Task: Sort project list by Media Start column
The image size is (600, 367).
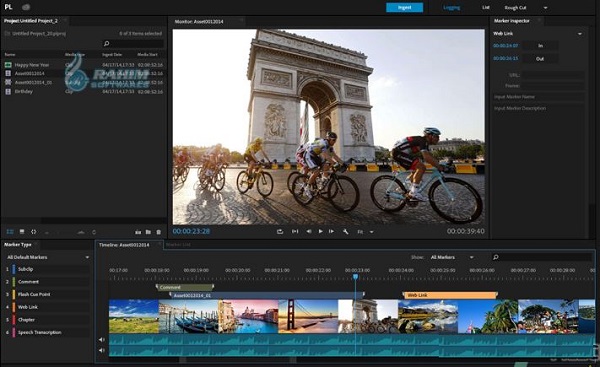Action: point(147,54)
